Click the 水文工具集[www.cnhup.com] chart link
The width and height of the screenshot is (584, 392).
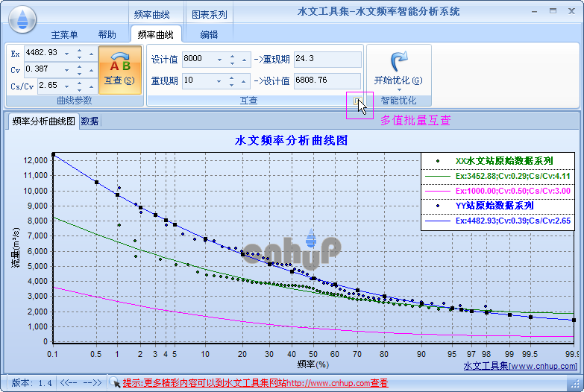520,366
